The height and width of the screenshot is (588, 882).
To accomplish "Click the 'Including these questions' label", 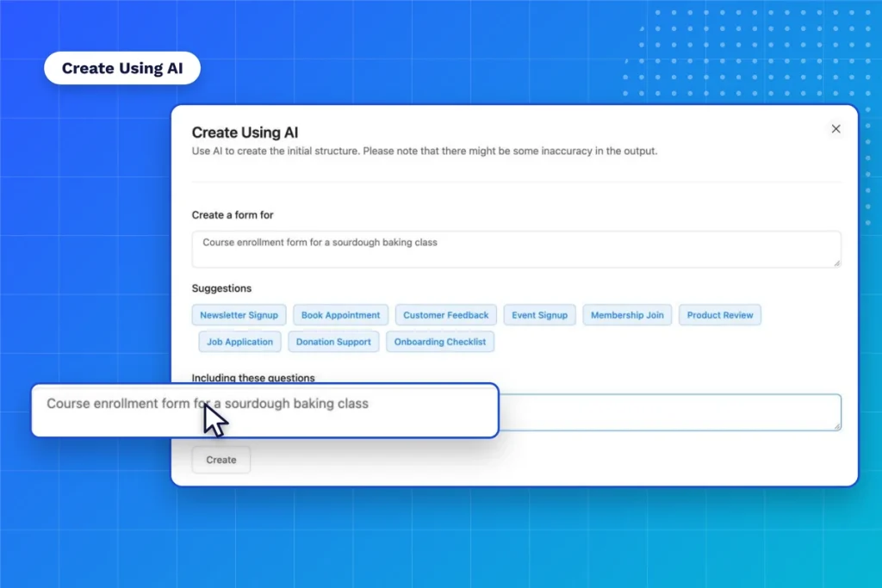I will coord(253,378).
